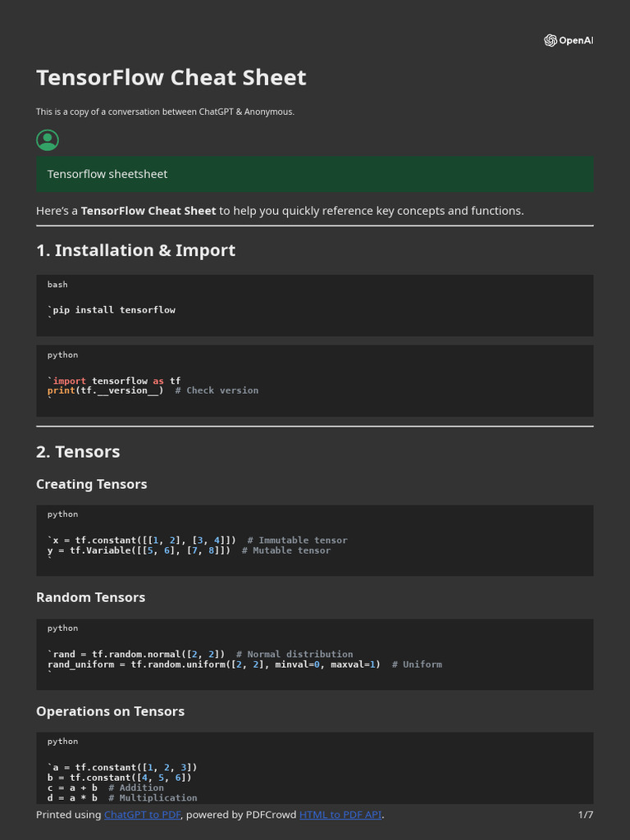Click the "Random Tensors" subheading

tap(90, 597)
